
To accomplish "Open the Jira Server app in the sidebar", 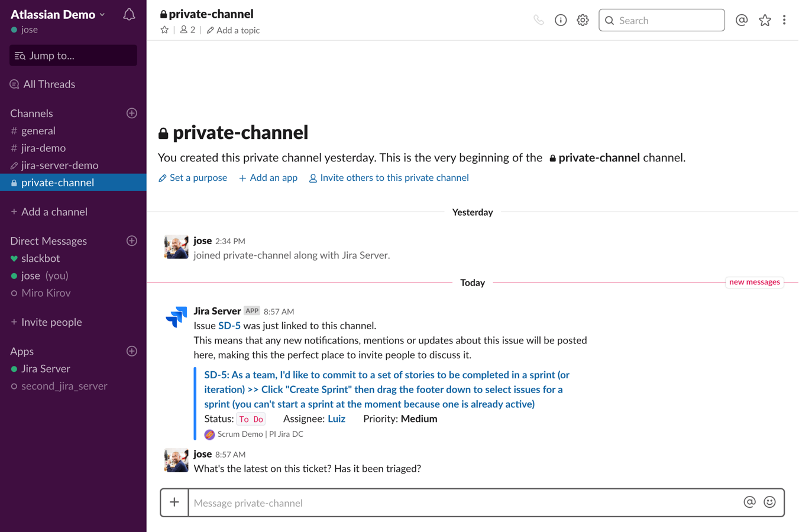I will click(46, 369).
